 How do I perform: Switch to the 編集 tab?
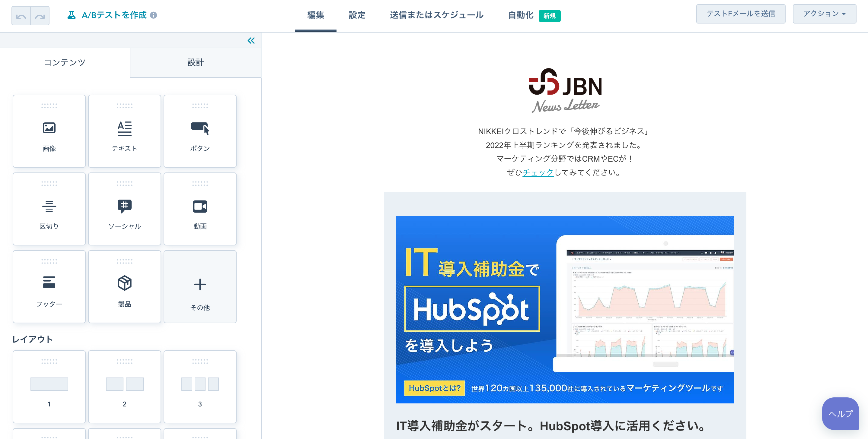(315, 15)
